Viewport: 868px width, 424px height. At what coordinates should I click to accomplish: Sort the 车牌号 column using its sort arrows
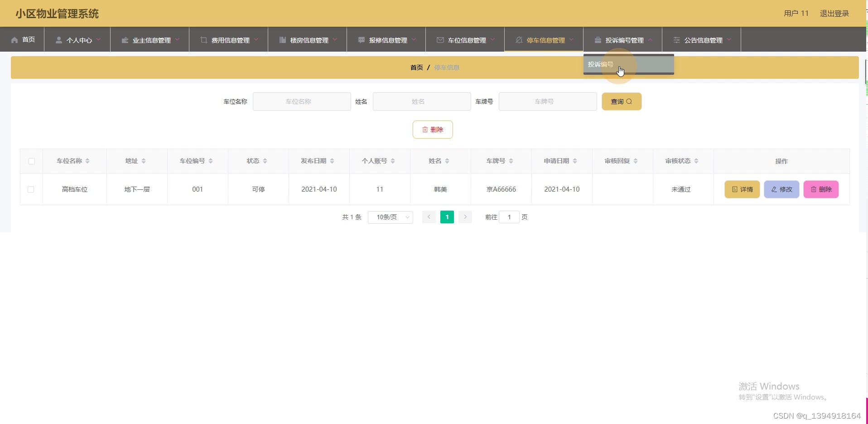(x=511, y=161)
